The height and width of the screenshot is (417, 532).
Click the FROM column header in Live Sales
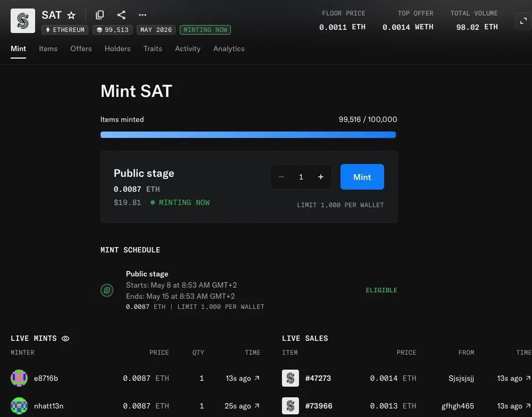(466, 353)
